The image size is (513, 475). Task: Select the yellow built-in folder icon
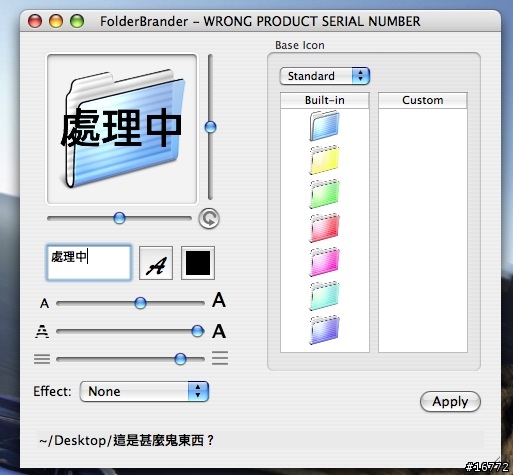(324, 160)
